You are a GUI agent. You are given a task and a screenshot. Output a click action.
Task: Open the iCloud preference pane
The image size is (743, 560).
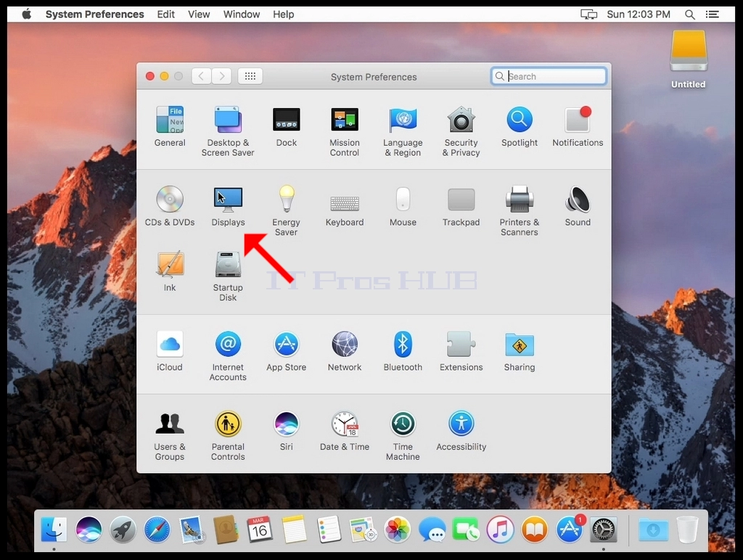170,344
